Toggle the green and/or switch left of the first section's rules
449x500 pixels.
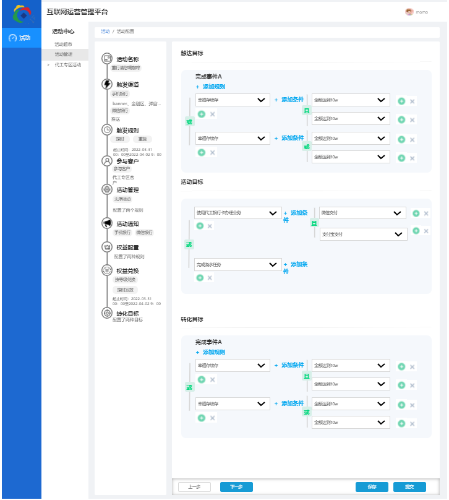189,122
